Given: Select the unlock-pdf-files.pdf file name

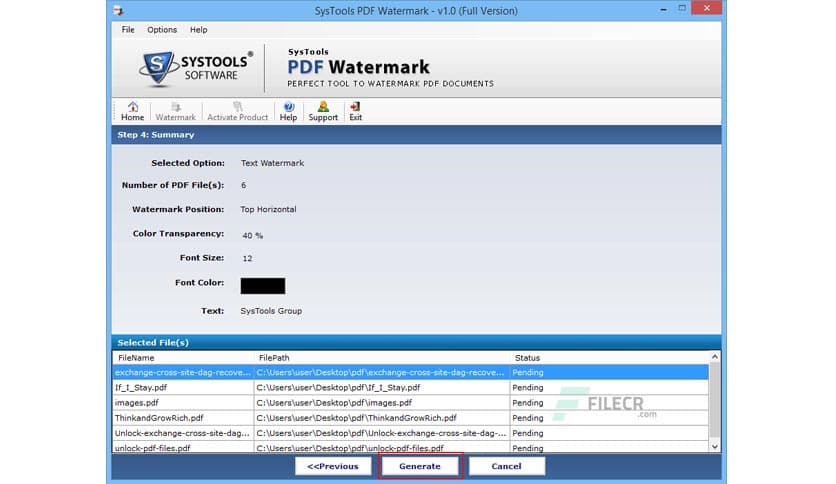Looking at the screenshot, I should 152,448.
